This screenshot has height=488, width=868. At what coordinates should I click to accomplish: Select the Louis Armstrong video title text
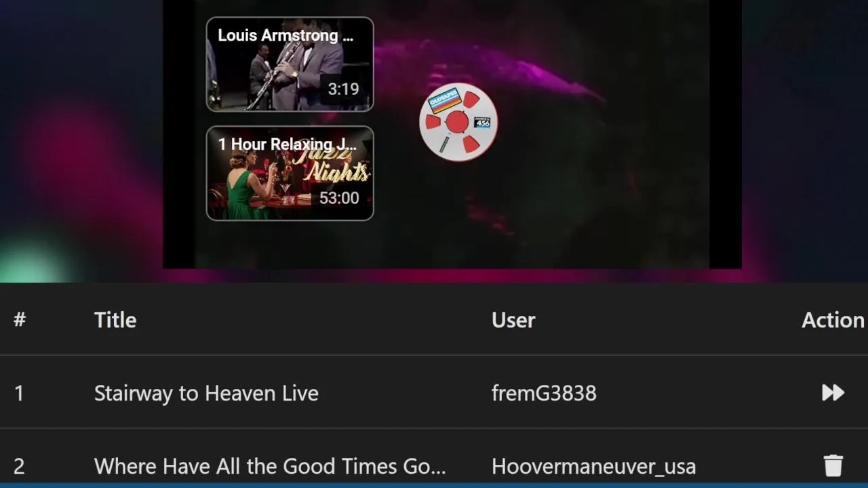(285, 35)
